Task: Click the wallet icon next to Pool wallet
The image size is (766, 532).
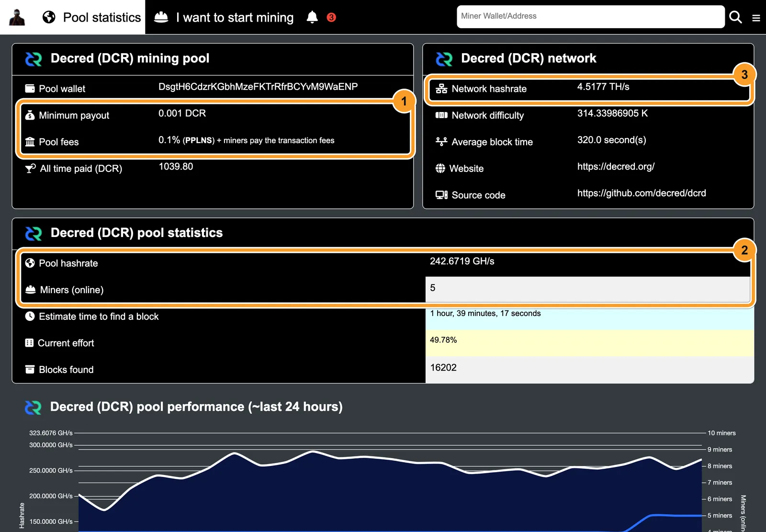Action: tap(30, 89)
